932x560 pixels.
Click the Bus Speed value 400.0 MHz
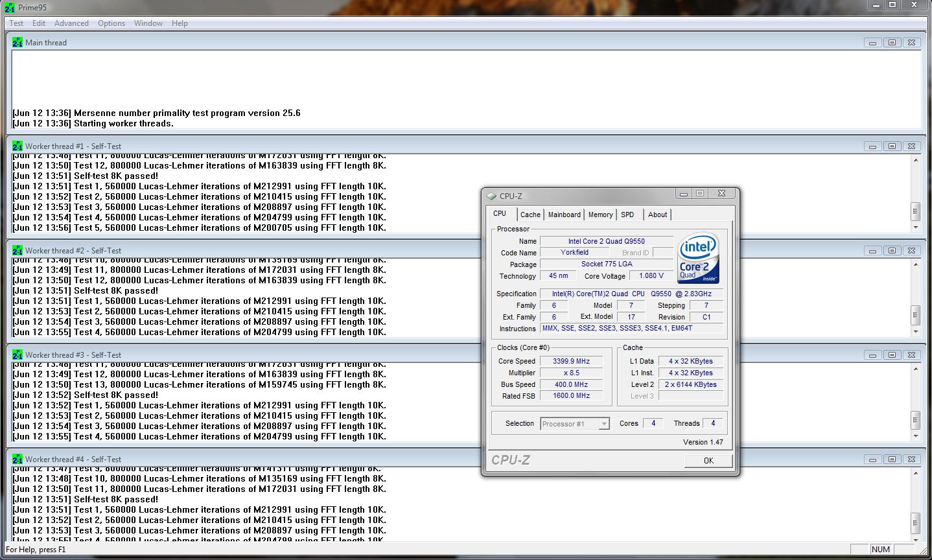(571, 384)
